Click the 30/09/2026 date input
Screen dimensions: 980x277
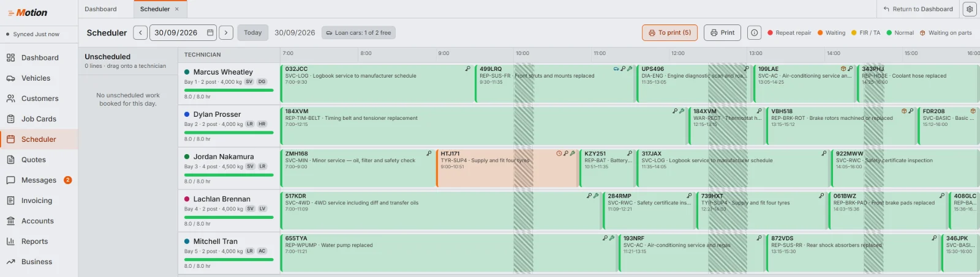pyautogui.click(x=182, y=33)
